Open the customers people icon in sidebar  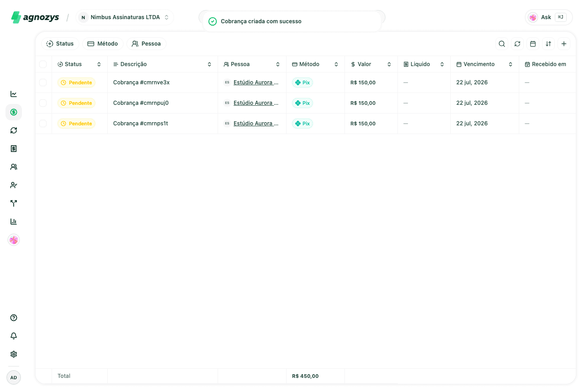point(14,167)
